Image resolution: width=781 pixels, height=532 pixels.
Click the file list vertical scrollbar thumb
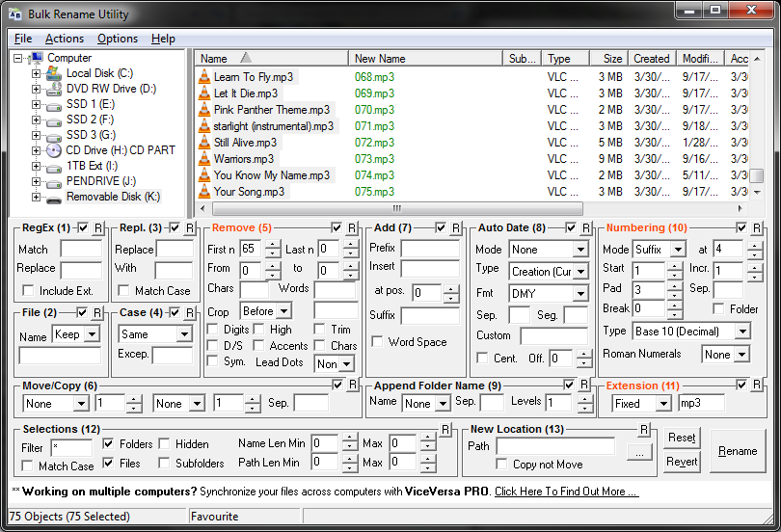(x=757, y=175)
